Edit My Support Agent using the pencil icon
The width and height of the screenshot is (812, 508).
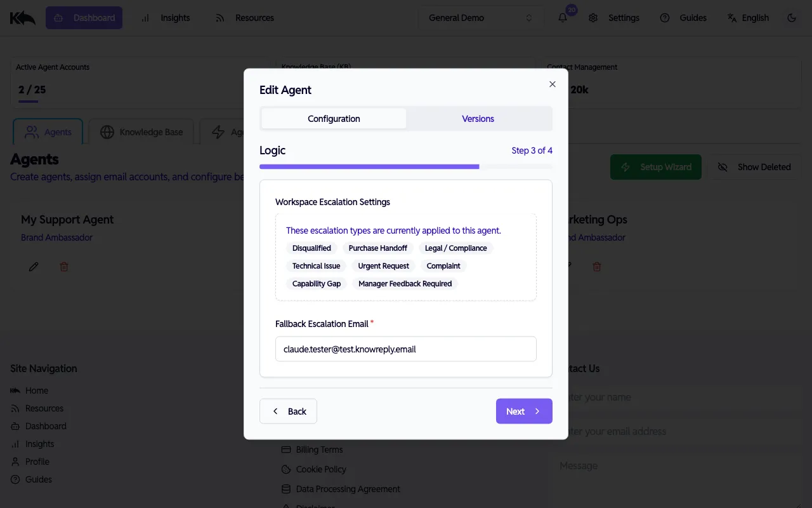(x=34, y=266)
